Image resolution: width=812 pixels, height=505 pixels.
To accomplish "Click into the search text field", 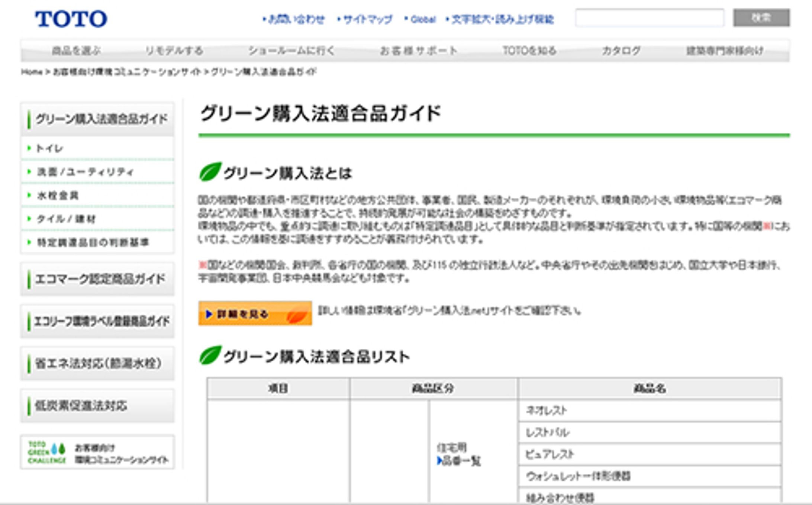I will coord(649,18).
